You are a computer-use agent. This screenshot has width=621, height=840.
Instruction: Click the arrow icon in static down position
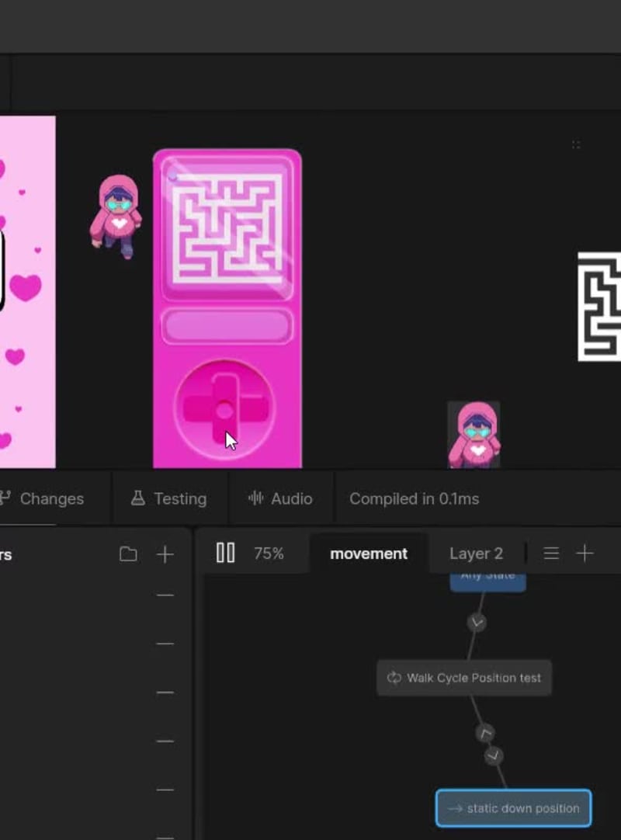coord(455,808)
